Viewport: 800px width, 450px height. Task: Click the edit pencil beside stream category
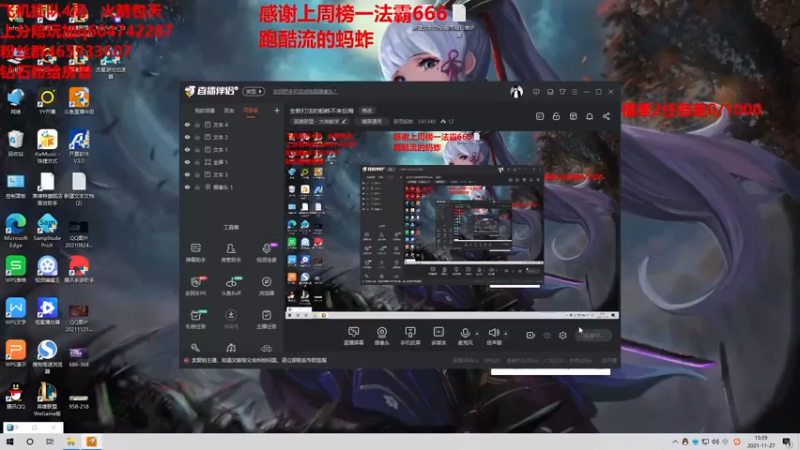coord(344,121)
